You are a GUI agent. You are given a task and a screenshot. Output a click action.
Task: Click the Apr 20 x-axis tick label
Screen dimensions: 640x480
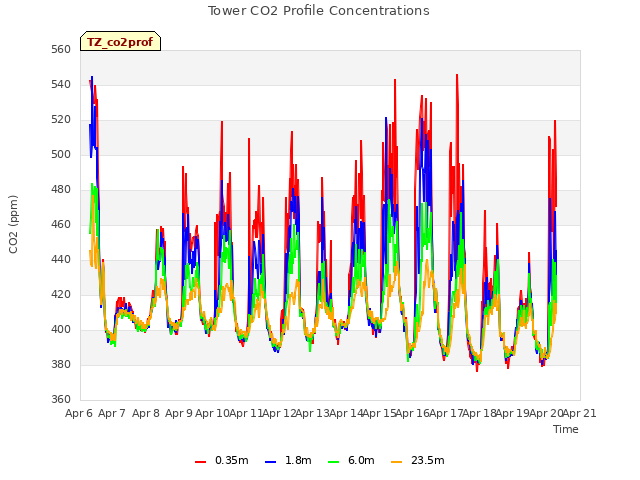[x=546, y=413]
